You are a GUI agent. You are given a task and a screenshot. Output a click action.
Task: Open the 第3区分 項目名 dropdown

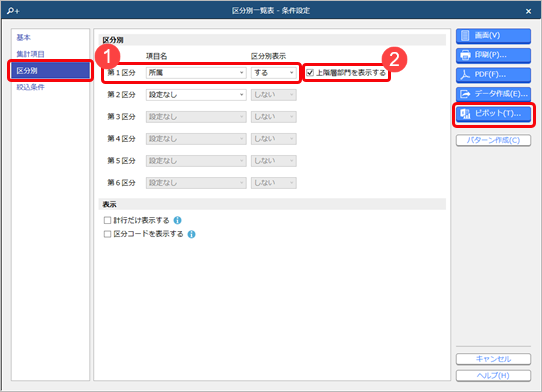[196, 117]
